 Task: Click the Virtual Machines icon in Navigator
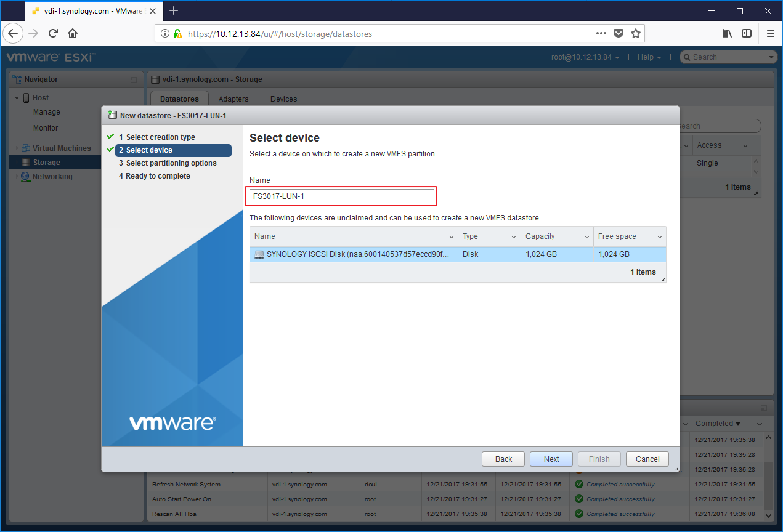26,148
